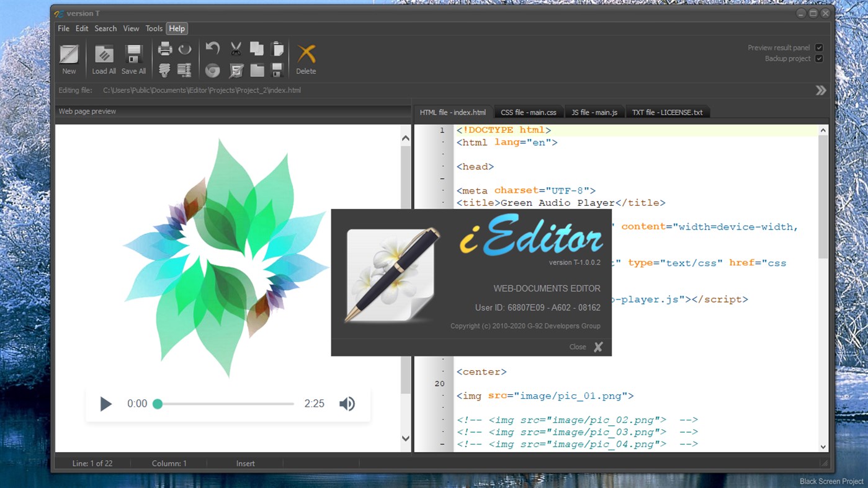This screenshot has height=488, width=868.
Task: Click the undo arrow icon
Action: [x=213, y=49]
